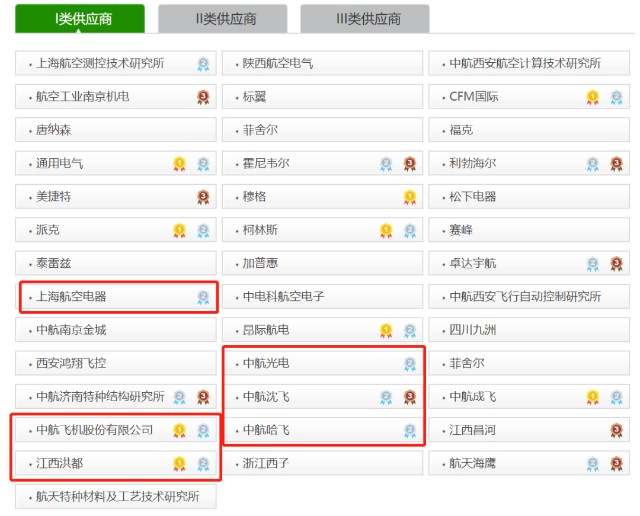Click the 江西洪都 supplier name
Image resolution: width=640 pixels, height=516 pixels.
coord(60,463)
